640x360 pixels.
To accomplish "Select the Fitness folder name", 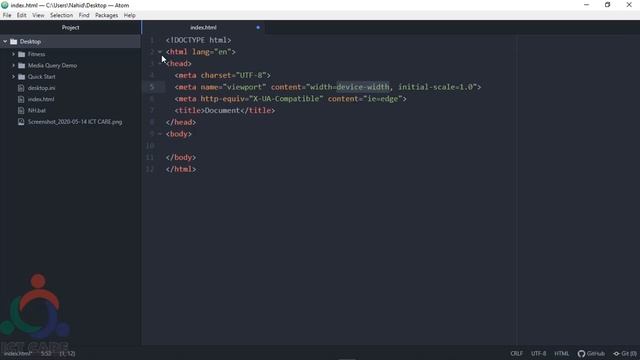I will (x=36, y=54).
